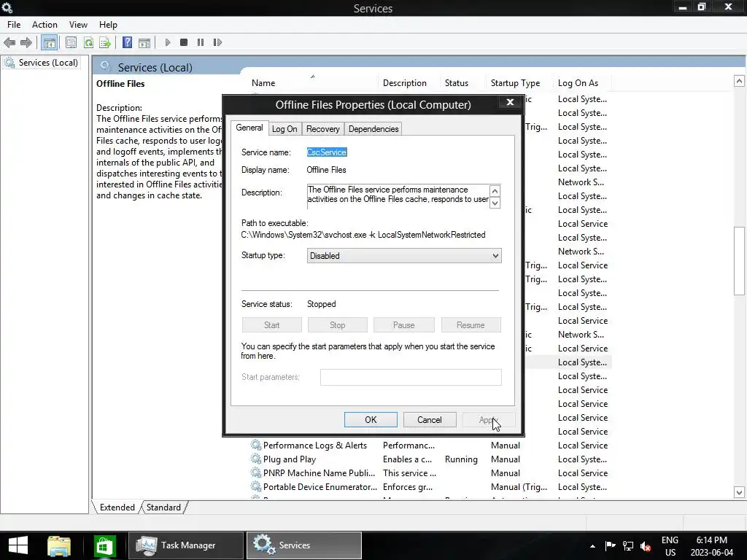Click the network tray icon
Screen dimensions: 747x560
[628, 546]
